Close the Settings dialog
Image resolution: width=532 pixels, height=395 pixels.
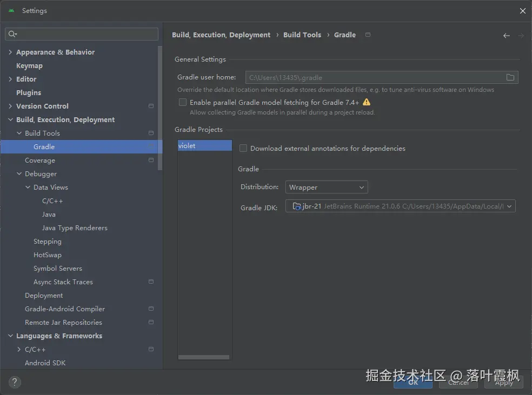(x=522, y=11)
